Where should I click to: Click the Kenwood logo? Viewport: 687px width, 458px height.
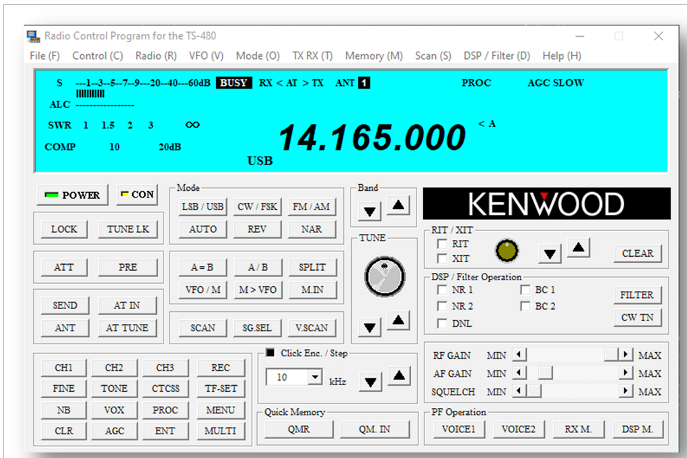[546, 204]
